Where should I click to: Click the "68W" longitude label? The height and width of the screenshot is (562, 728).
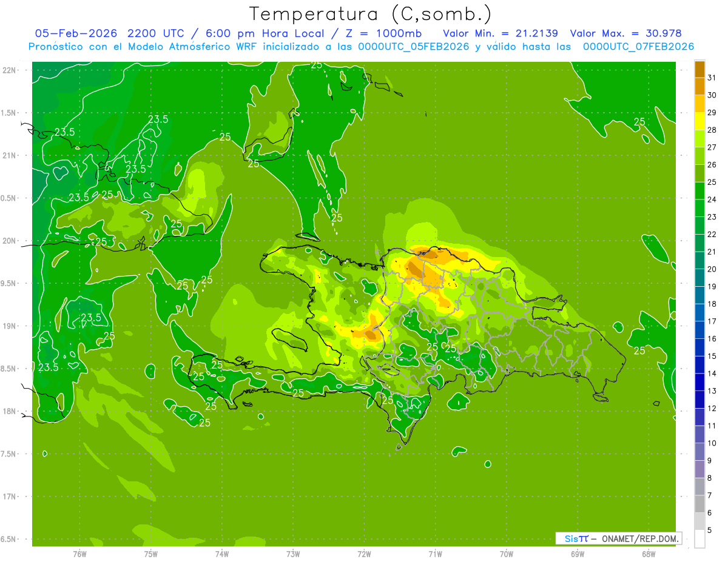[649, 554]
